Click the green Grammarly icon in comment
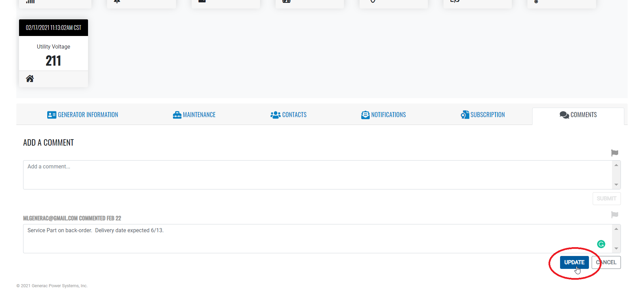This screenshot has width=644, height=294. (x=601, y=244)
